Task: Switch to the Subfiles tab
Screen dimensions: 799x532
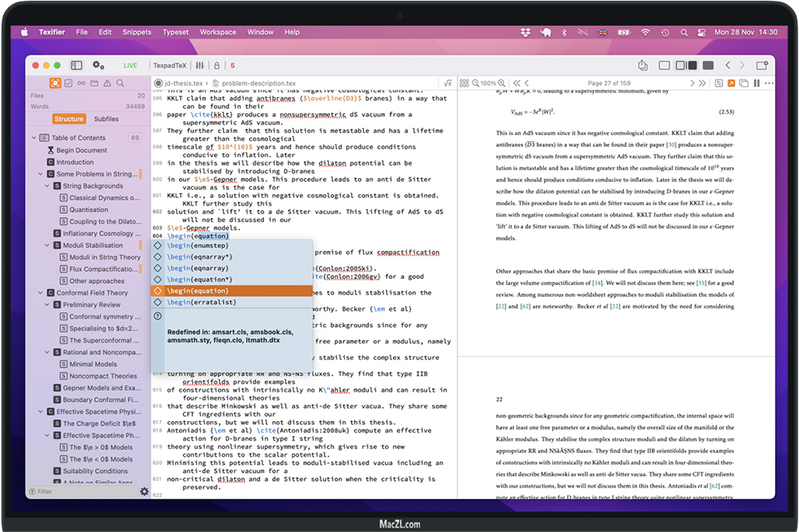Action: (x=106, y=119)
